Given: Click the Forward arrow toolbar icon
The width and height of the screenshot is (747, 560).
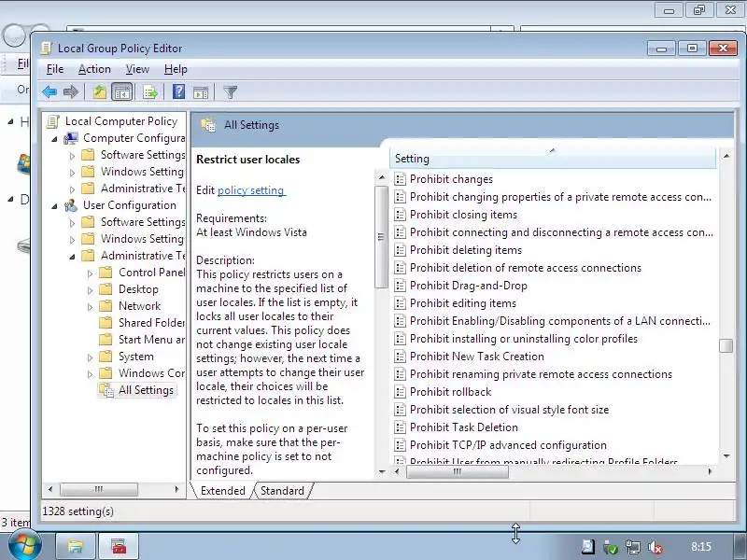Looking at the screenshot, I should (71, 91).
